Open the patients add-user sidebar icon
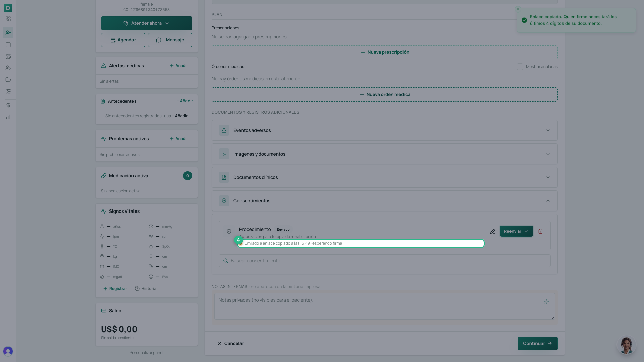The width and height of the screenshot is (644, 362). [8, 33]
